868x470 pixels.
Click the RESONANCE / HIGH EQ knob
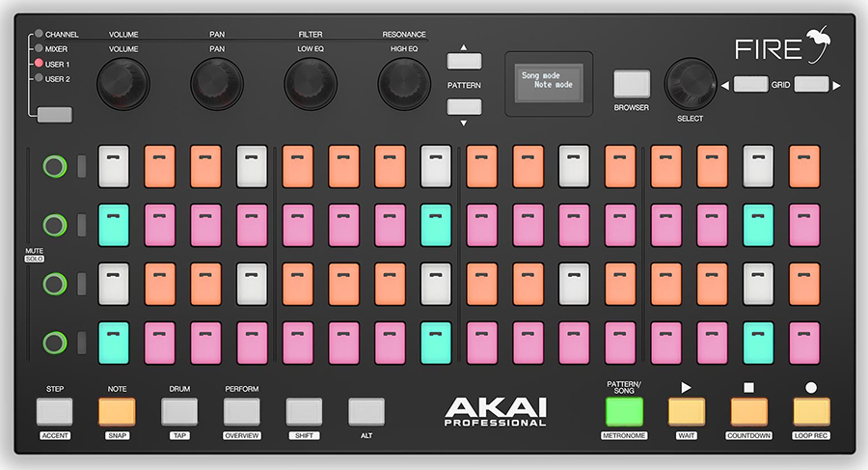[x=404, y=84]
